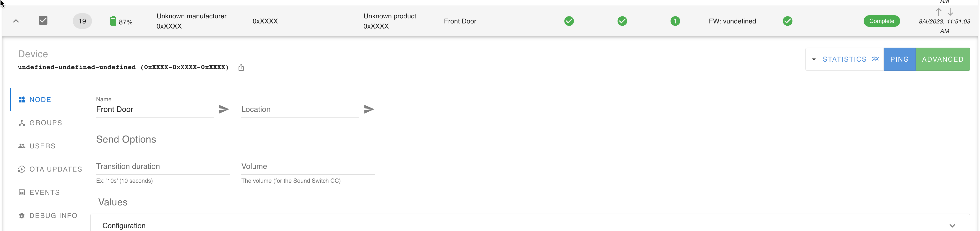The image size is (980, 231).
Task: Expand the Configuration values panel
Action: (x=952, y=226)
